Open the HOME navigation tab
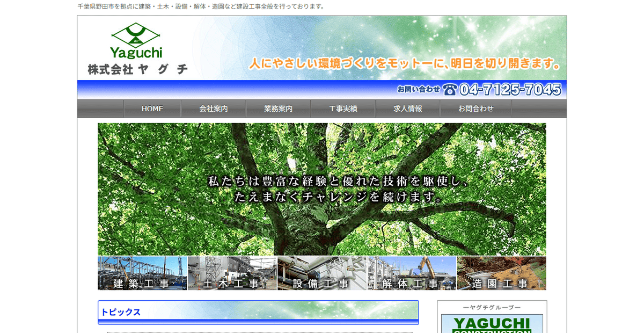Screen dimensions: 644x333 point(152,108)
